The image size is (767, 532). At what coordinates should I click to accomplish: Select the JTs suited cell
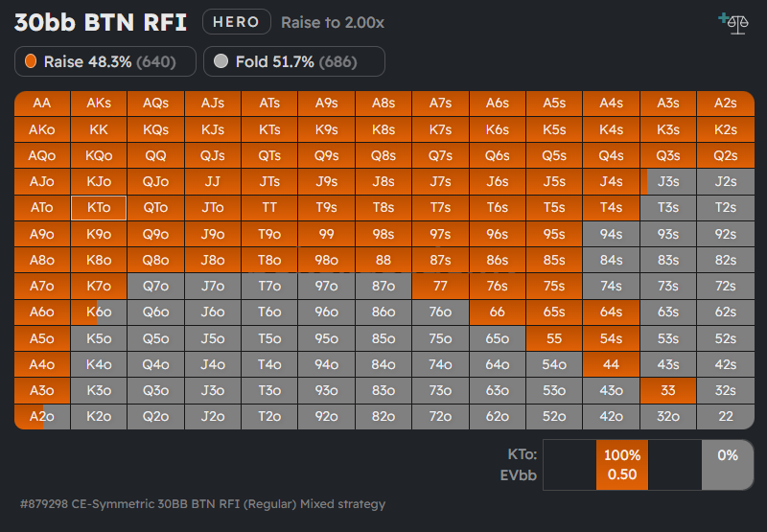tap(269, 181)
